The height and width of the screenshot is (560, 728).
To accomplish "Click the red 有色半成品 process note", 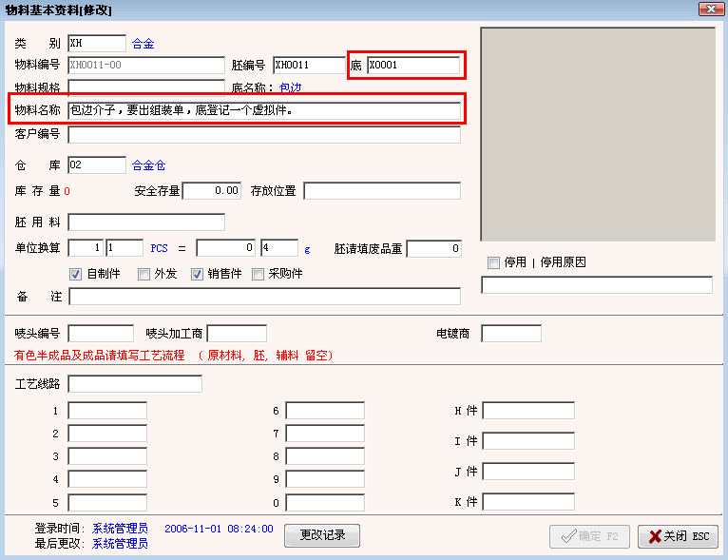I will pyautogui.click(x=173, y=356).
